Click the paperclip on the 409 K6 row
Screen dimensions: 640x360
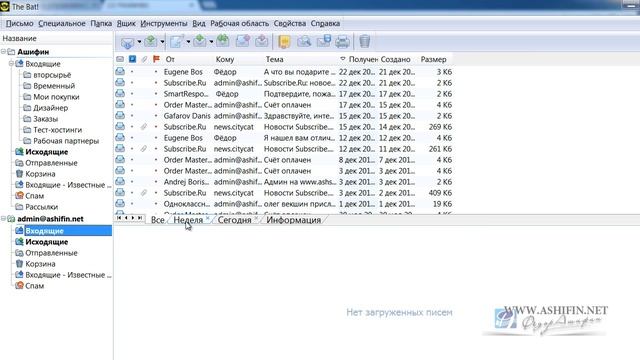[x=144, y=193]
